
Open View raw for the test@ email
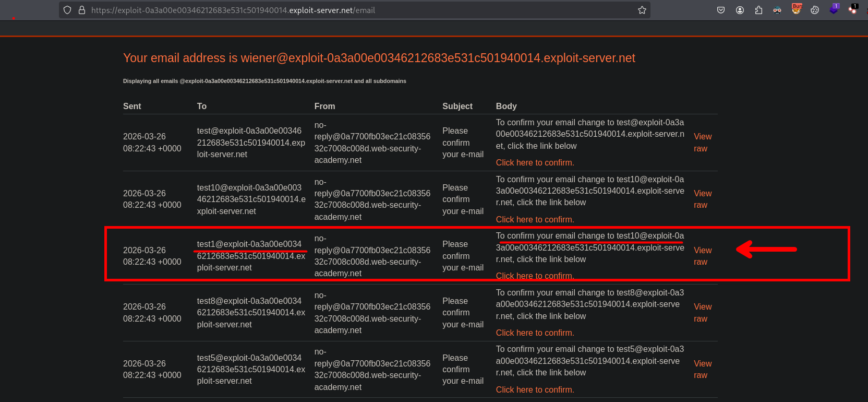click(702, 143)
